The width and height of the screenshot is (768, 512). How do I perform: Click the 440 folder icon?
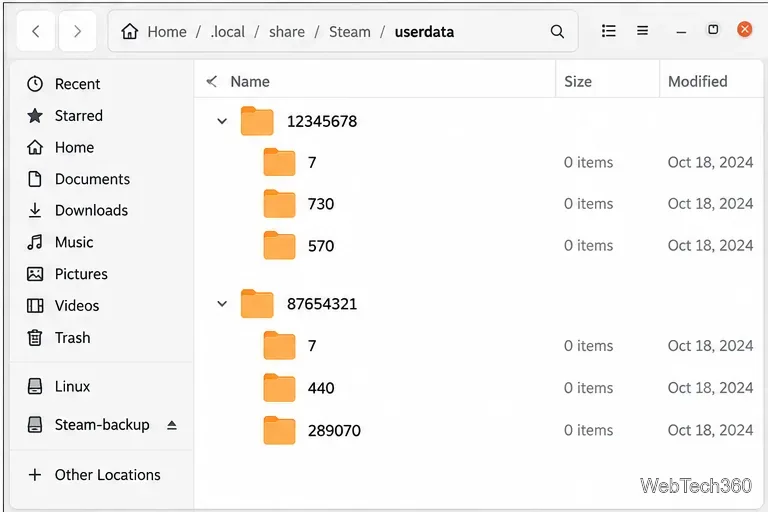[279, 388]
